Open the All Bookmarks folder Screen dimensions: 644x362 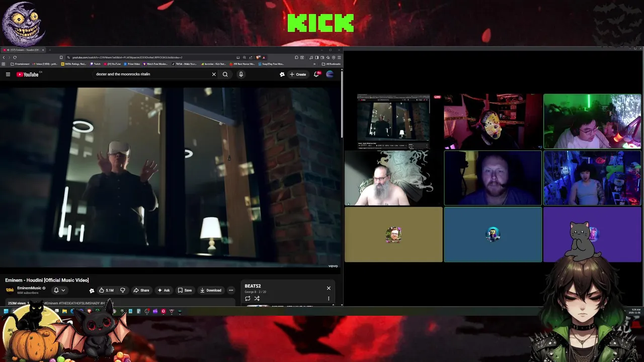tap(331, 64)
